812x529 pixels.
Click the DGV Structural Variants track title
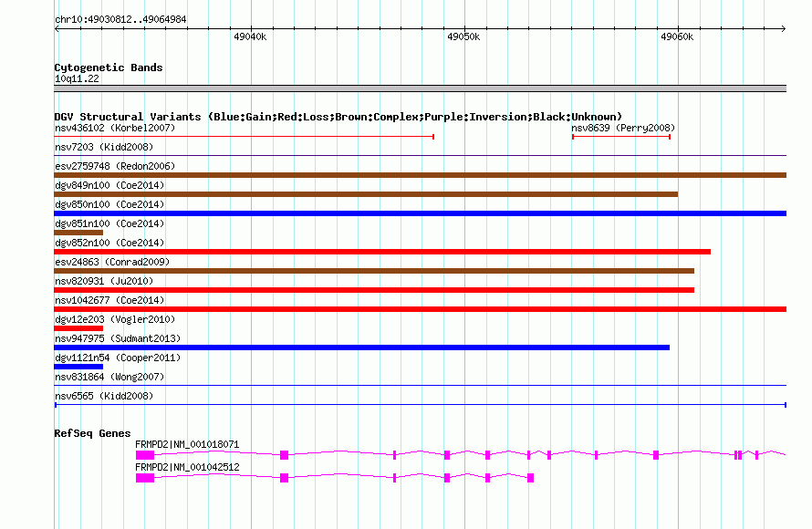[338, 117]
